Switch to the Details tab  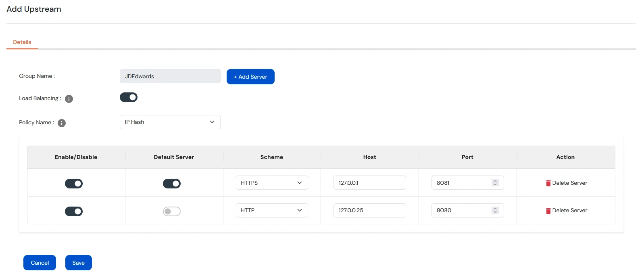[22, 42]
